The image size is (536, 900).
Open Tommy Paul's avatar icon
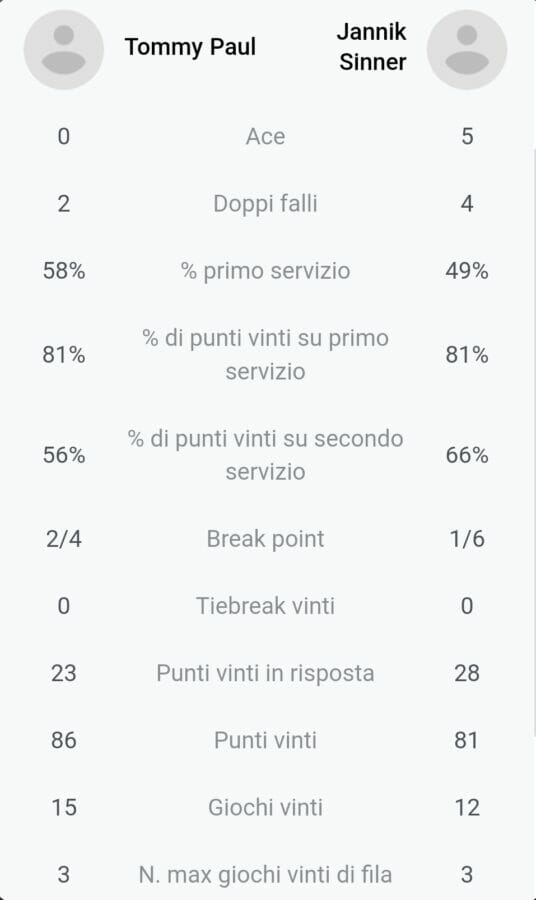[64, 49]
